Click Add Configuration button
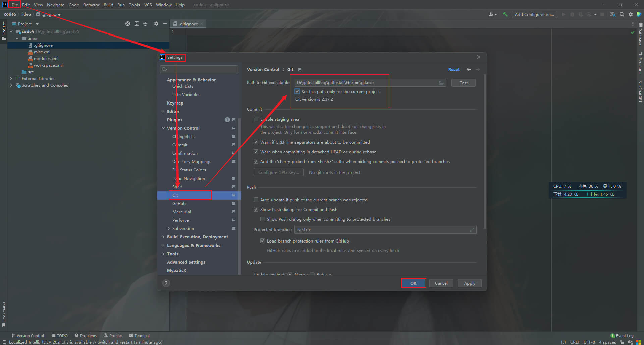644x345 pixels. [534, 14]
